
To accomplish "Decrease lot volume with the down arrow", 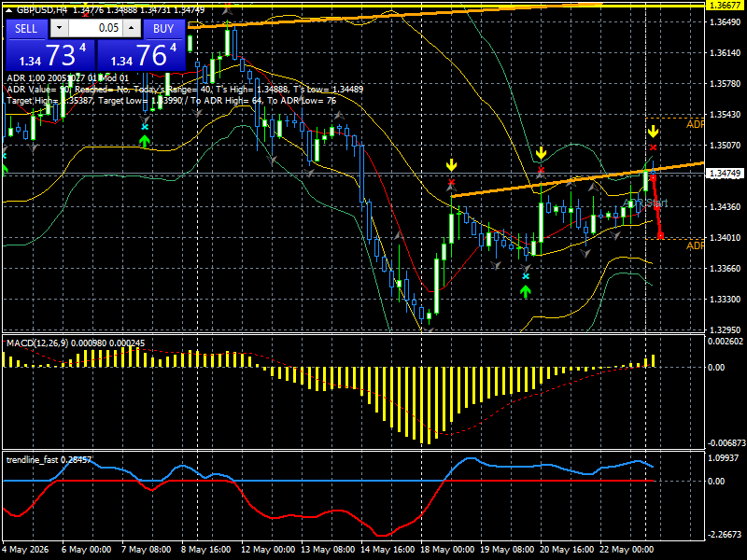I will tap(59, 28).
